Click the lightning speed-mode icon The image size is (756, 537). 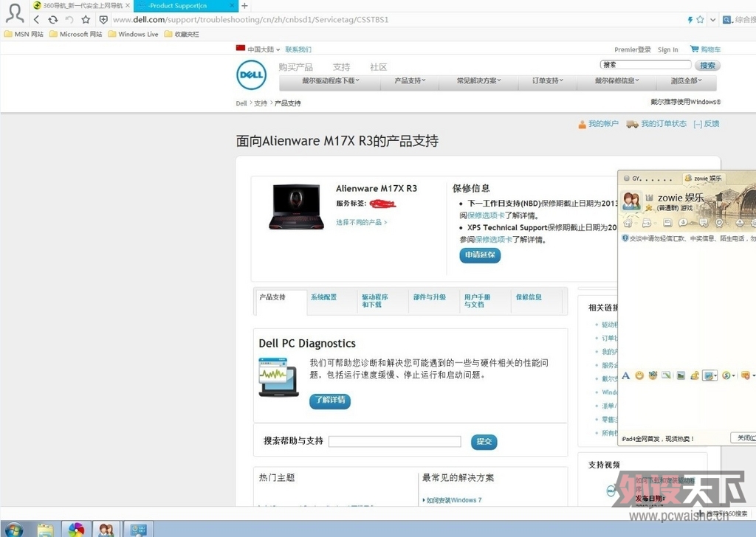[690, 20]
